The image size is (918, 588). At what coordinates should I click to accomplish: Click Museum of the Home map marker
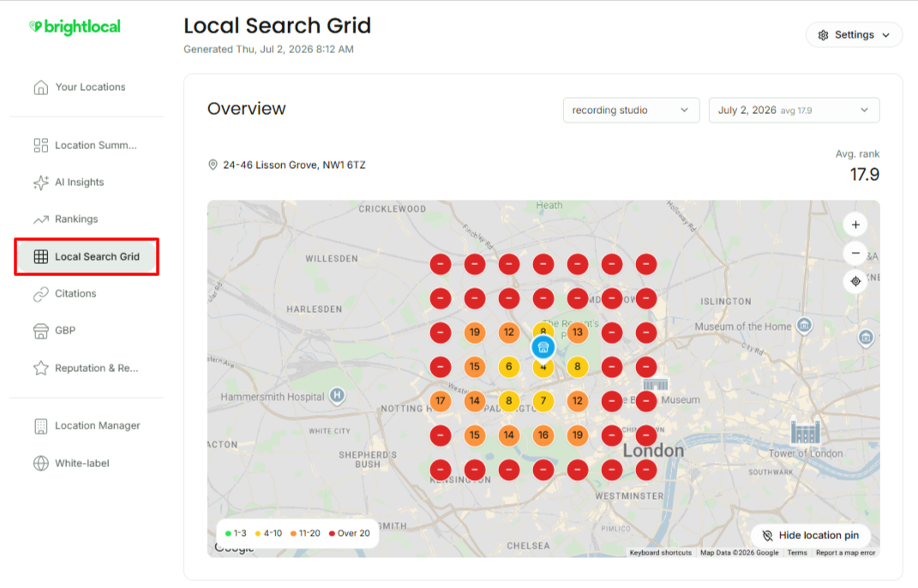[804, 325]
